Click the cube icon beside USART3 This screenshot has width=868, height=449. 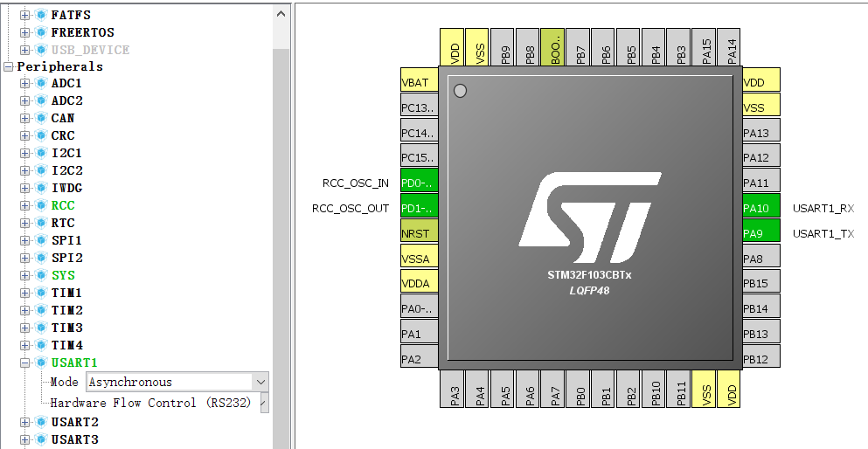[x=40, y=439]
